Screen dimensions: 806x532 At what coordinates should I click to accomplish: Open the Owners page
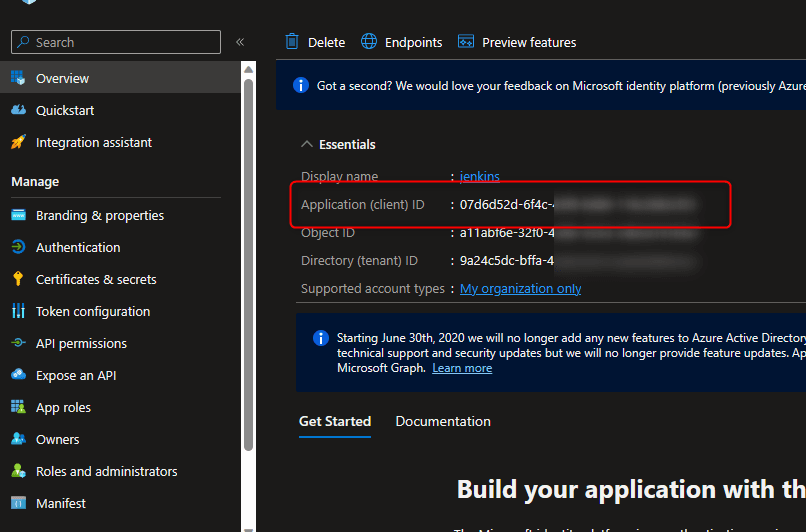pyautogui.click(x=58, y=439)
